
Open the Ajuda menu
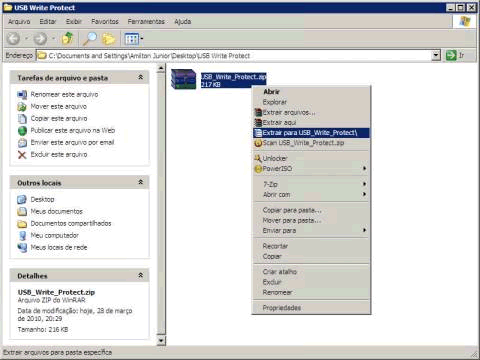coord(183,22)
